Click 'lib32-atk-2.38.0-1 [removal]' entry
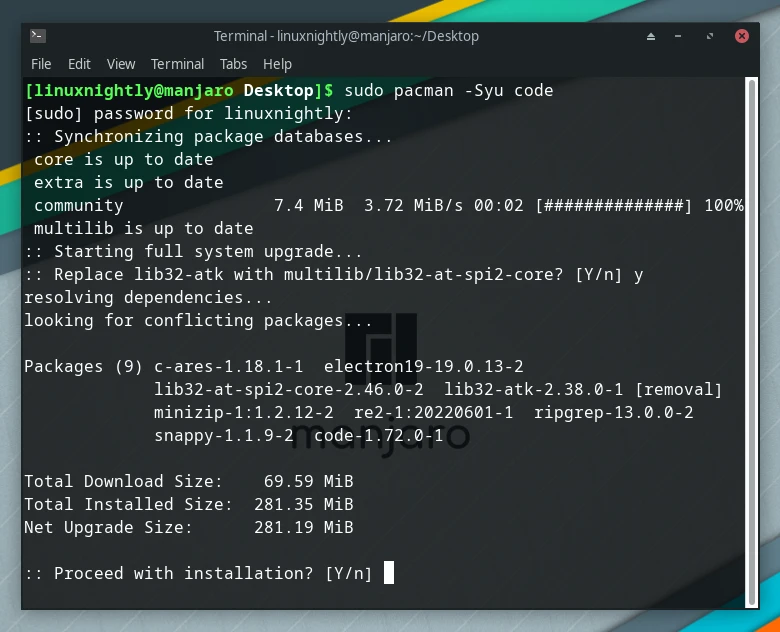 [583, 389]
